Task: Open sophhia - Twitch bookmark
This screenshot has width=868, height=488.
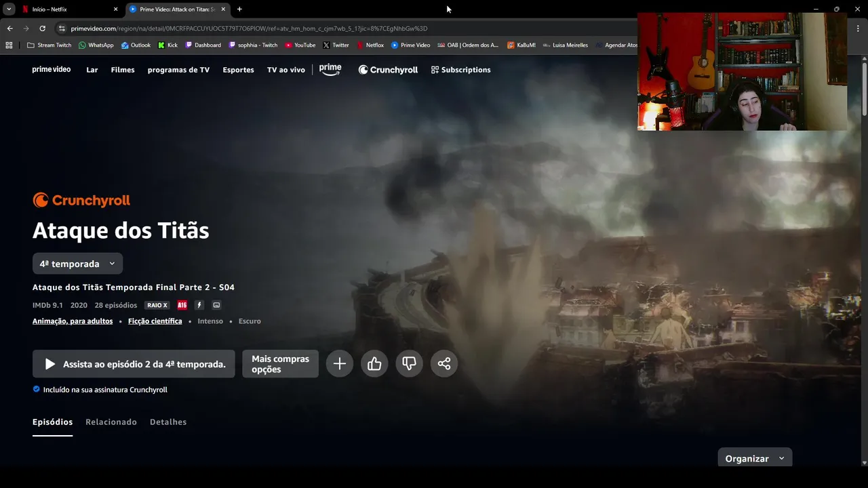Action: pos(253,45)
